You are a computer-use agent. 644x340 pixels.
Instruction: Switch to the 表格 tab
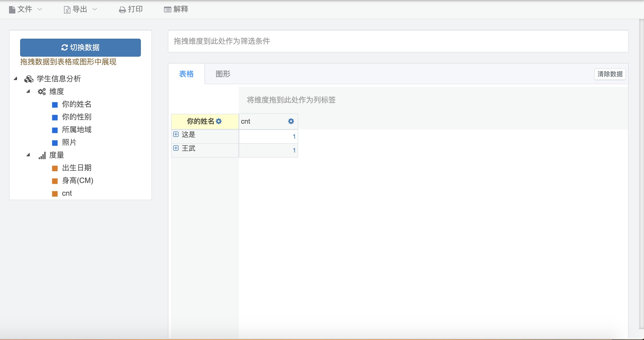[x=186, y=74]
